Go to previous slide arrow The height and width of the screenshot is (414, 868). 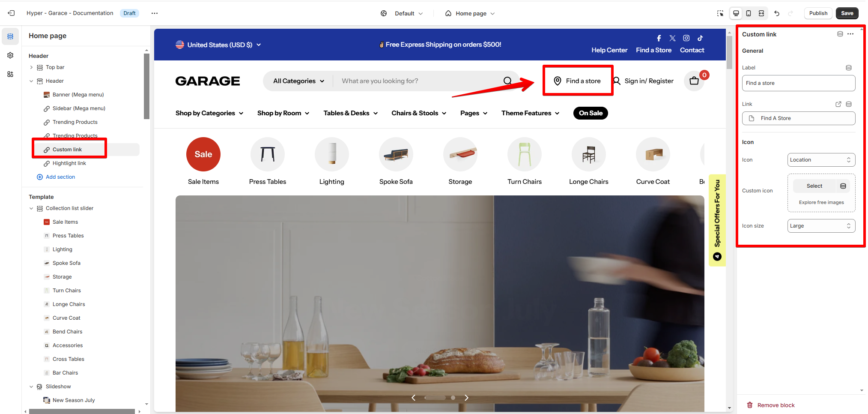413,398
